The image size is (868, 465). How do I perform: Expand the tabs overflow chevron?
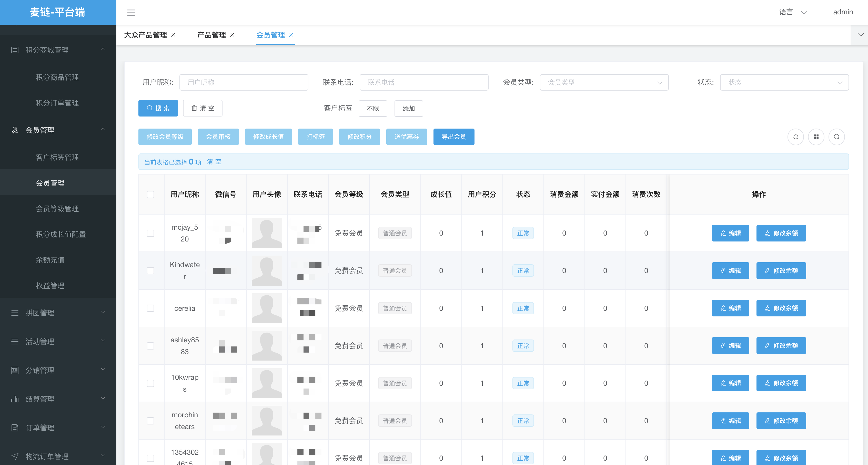point(860,35)
